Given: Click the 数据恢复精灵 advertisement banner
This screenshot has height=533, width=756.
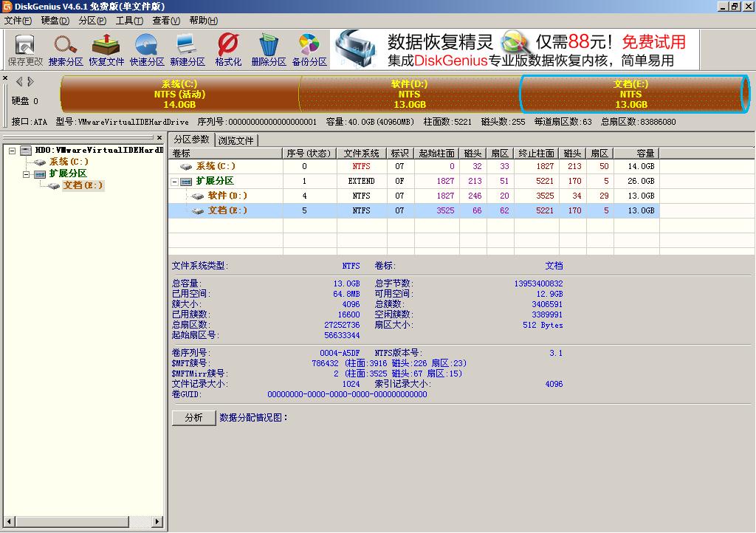Looking at the screenshot, I should (x=515, y=49).
